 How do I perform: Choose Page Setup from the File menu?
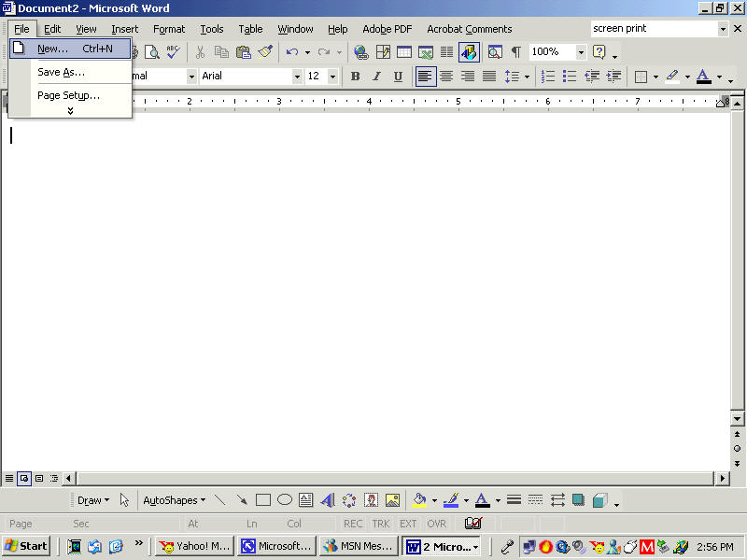69,95
